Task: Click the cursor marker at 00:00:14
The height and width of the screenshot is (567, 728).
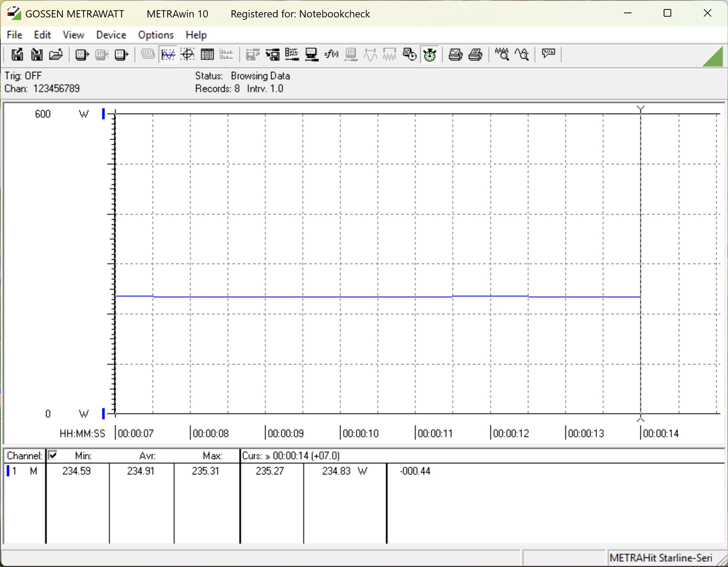Action: point(641,109)
